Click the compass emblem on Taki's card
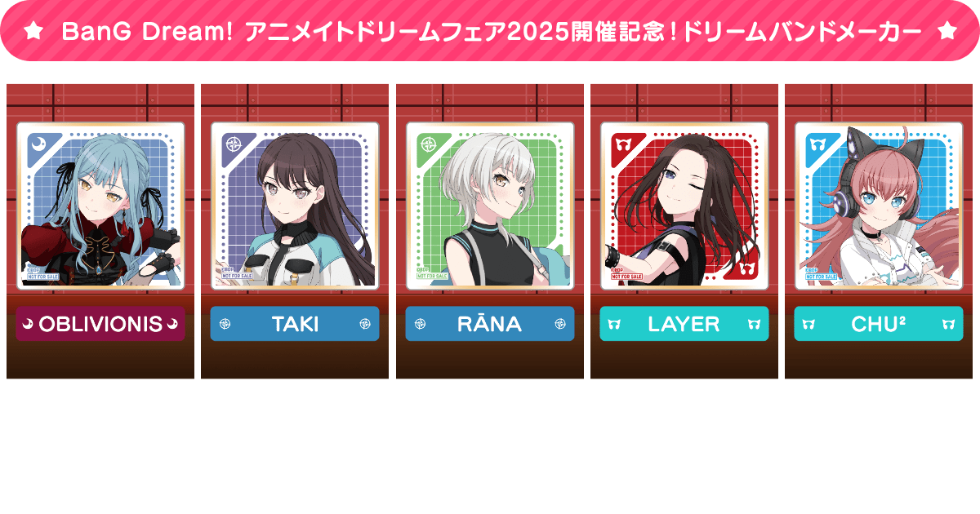Screen dimensions: 980x514 234,144
